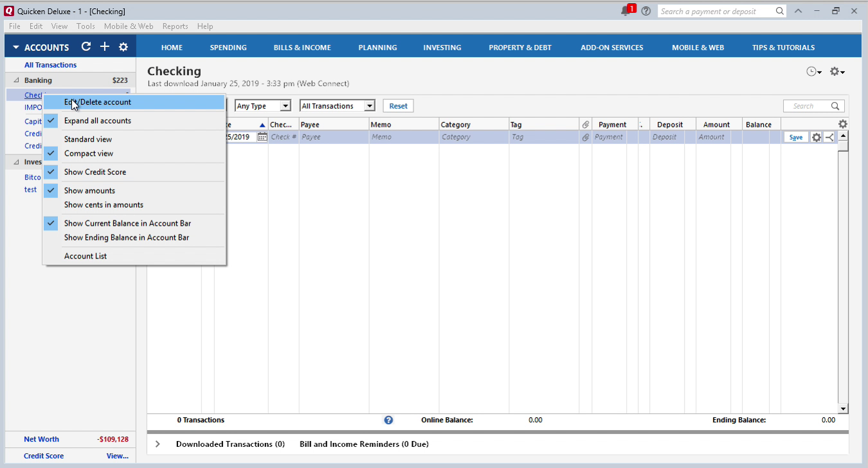
Task: Click the Online Balance help icon
Action: 388,420
